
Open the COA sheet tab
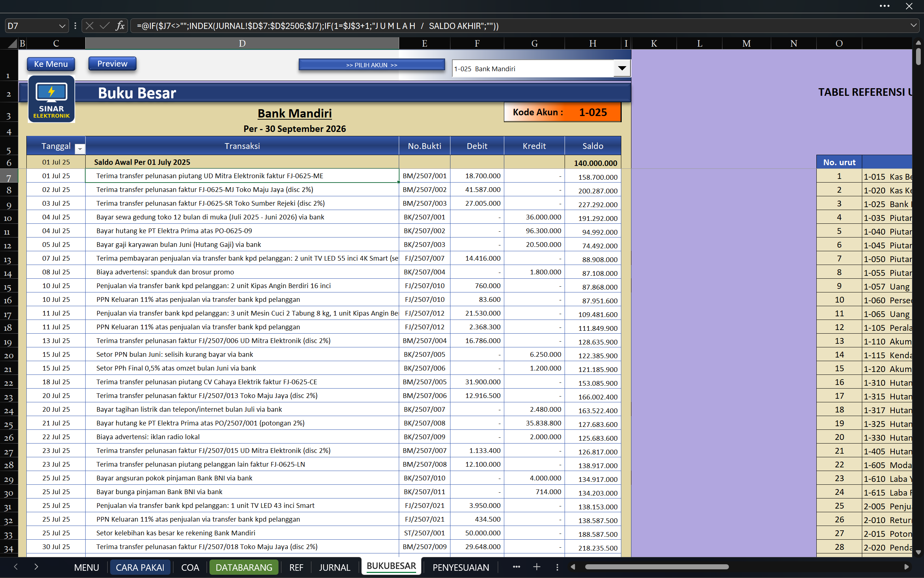click(190, 567)
